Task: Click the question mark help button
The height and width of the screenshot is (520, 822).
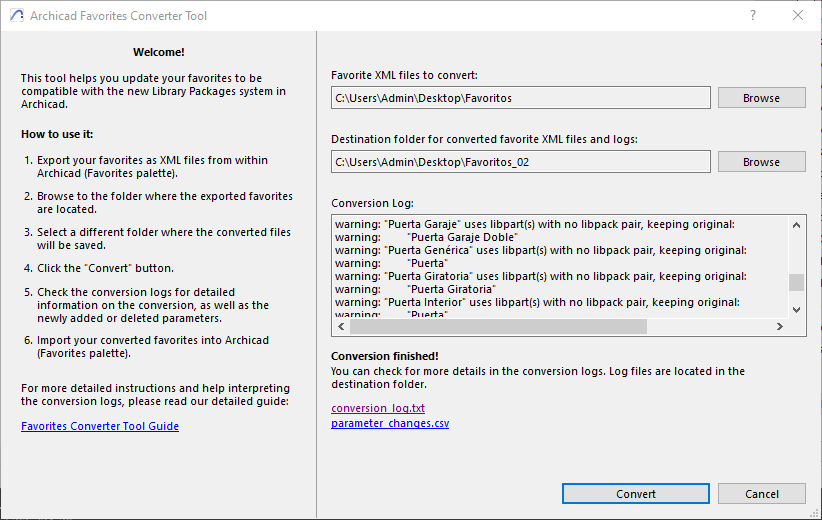Action: pos(753,16)
